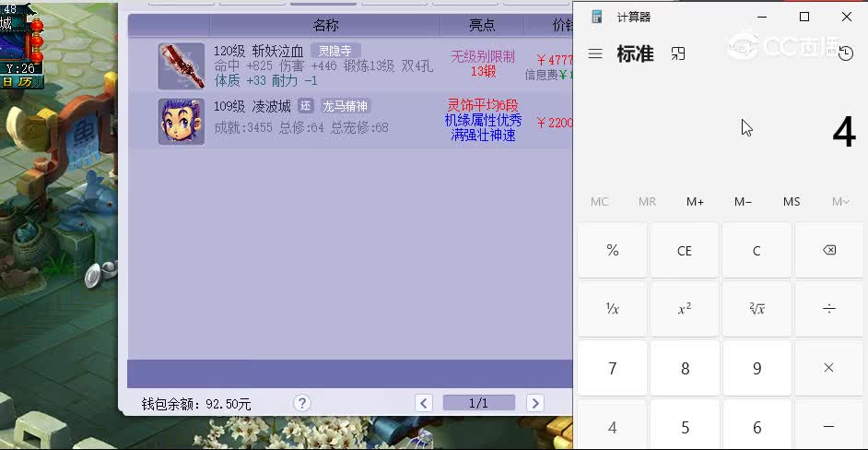Click the minus operator key
Screen dimensions: 868x450
pos(828,426)
